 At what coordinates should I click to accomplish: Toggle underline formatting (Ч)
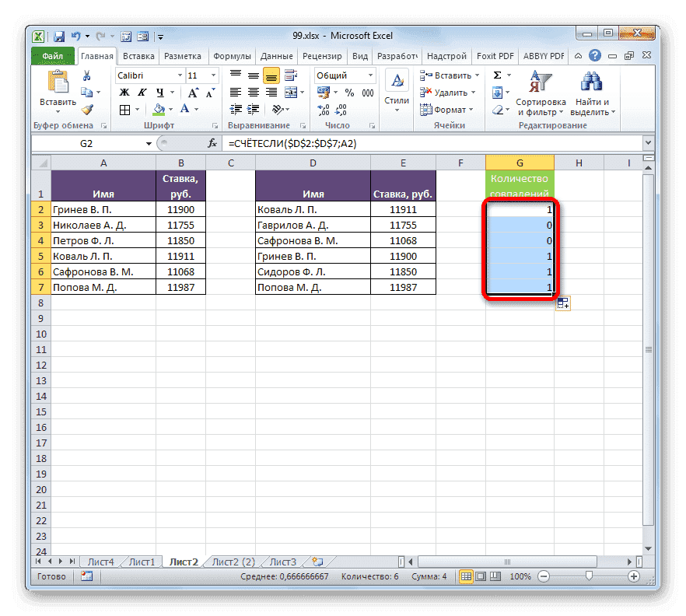pyautogui.click(x=160, y=92)
